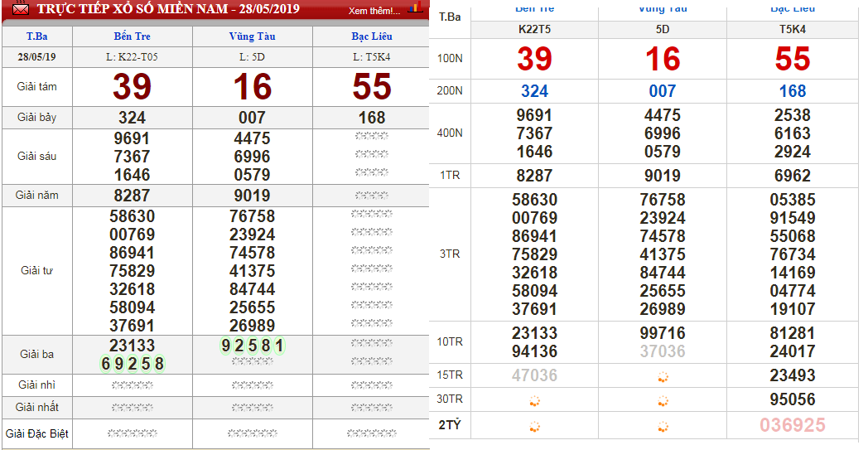
Task: Click the 30TR loading spinner under Bến Tre
Action: pos(534,401)
